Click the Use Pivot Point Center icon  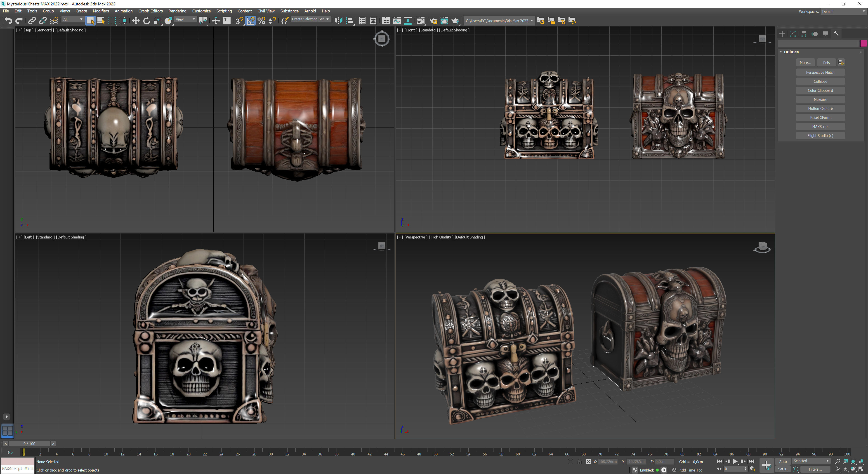(x=203, y=21)
